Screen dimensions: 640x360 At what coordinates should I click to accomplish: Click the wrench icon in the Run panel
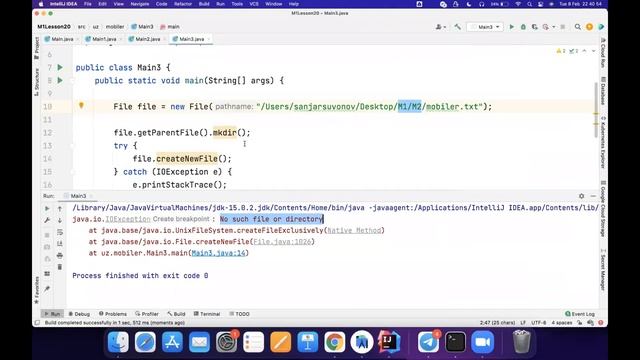point(47,220)
